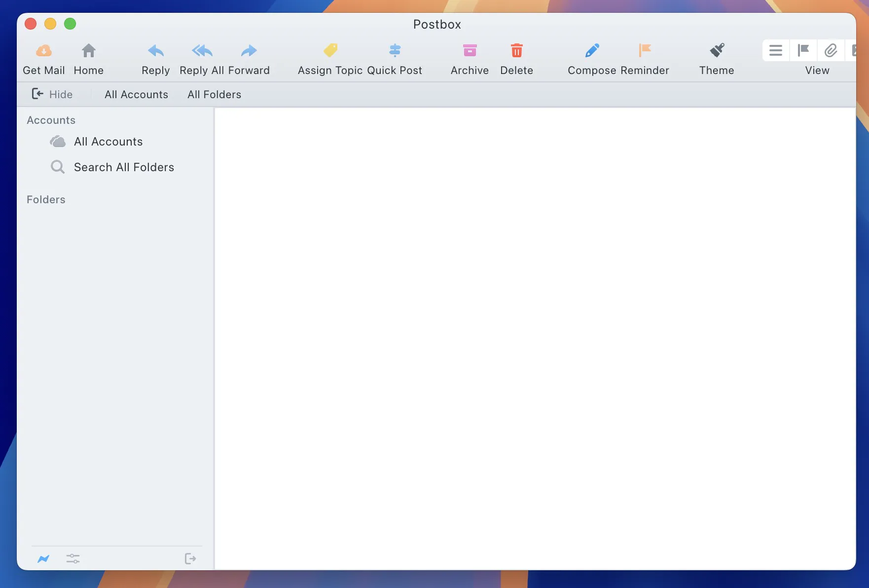The image size is (869, 588).
Task: Select the All Accounts tab in filter bar
Action: (136, 94)
